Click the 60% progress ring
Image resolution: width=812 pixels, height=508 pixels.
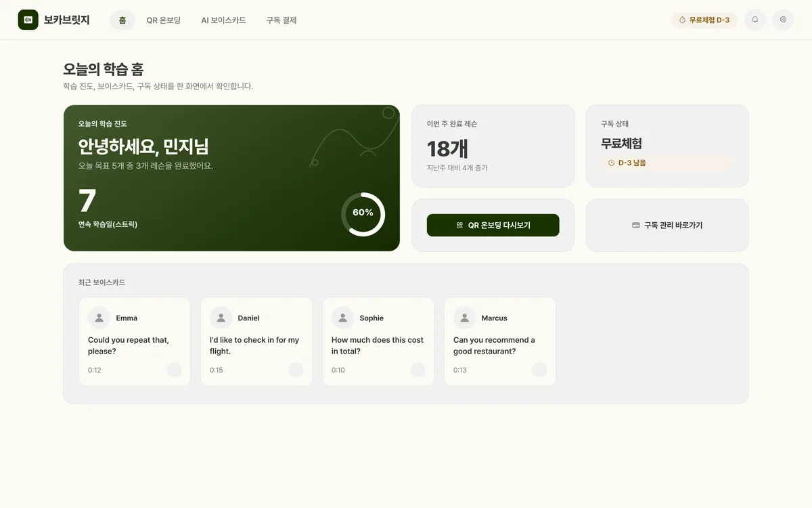363,214
